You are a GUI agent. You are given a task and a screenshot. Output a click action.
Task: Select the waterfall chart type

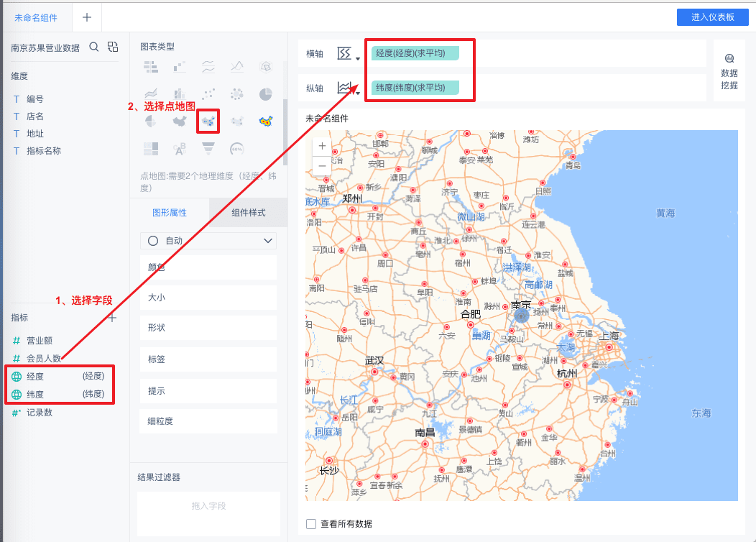tap(180, 67)
